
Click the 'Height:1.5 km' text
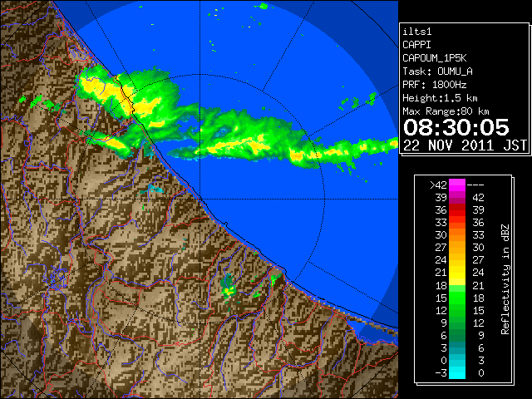tap(440, 98)
